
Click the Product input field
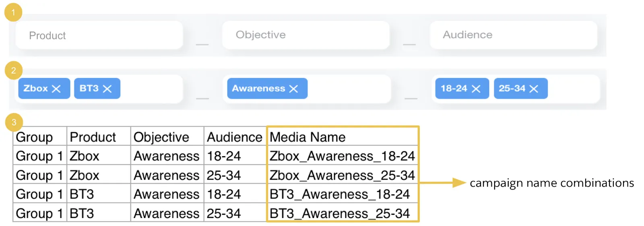[x=99, y=35]
